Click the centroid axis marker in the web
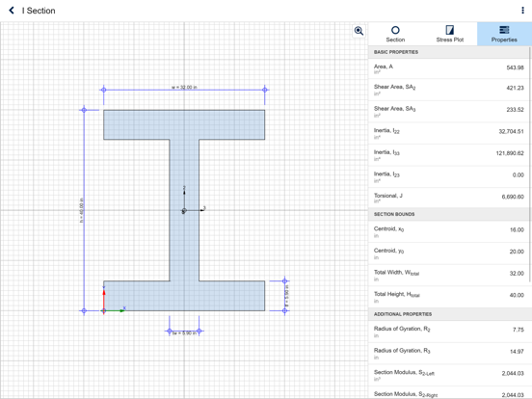Screen dimensions: 532x399 (184, 211)
